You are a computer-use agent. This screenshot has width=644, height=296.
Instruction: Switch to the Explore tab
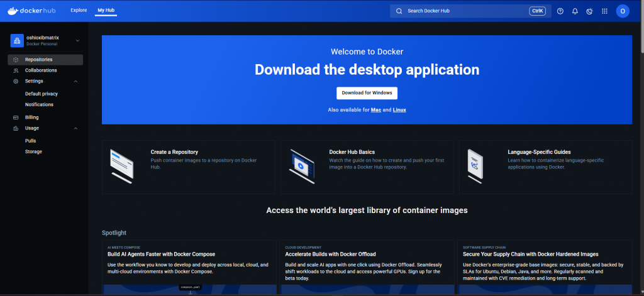tap(79, 10)
